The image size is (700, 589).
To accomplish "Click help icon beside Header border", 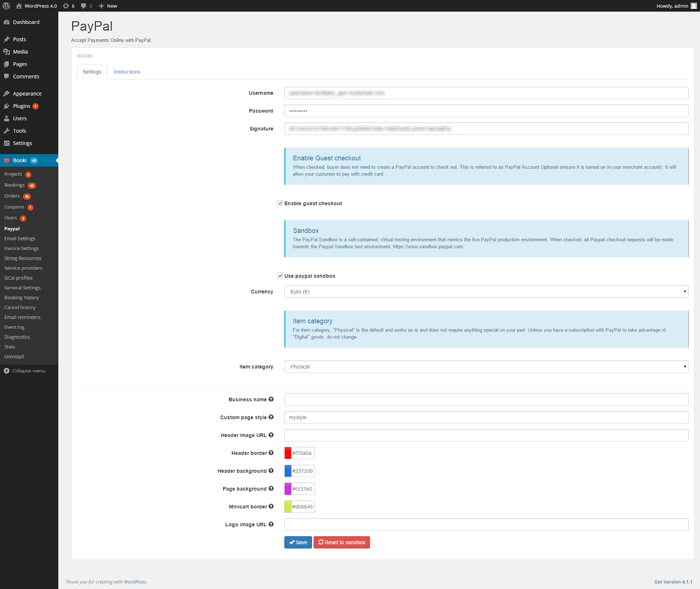I will click(271, 453).
